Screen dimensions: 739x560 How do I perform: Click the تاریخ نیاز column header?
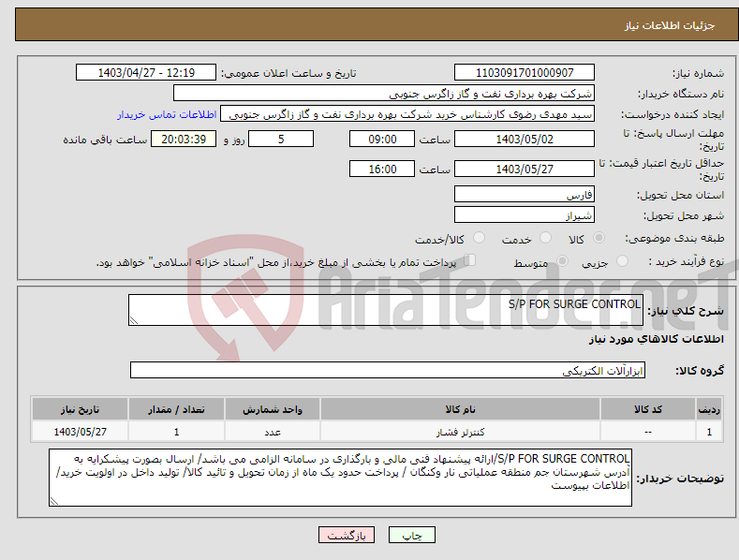pos(81,409)
